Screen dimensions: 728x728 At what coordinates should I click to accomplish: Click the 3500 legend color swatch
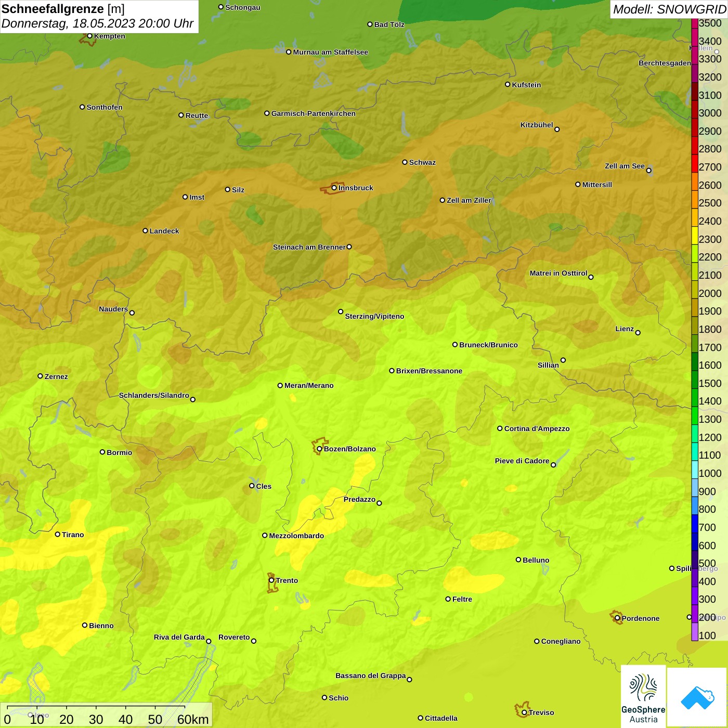[695, 23]
